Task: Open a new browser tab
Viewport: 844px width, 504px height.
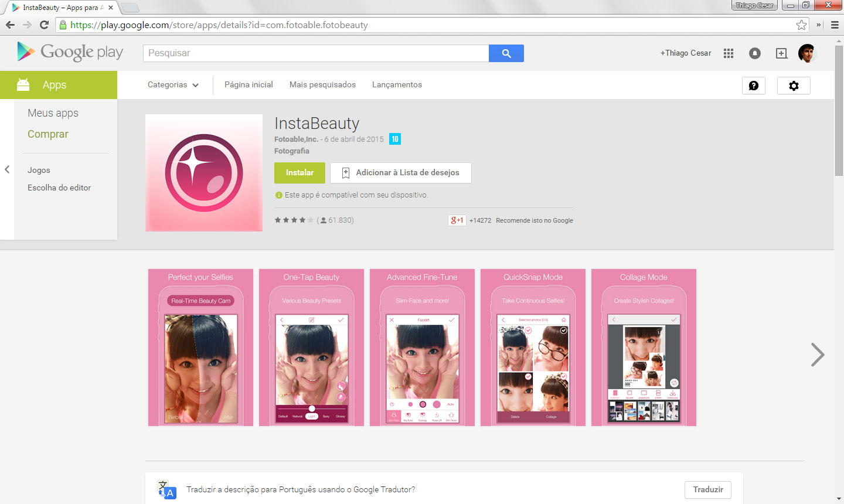Action: [130, 8]
